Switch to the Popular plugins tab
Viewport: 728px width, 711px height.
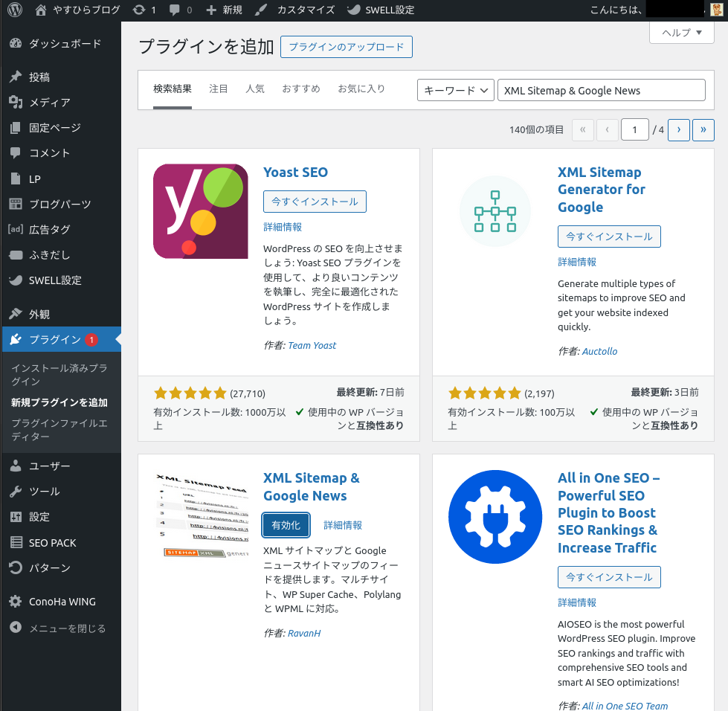[x=255, y=89]
